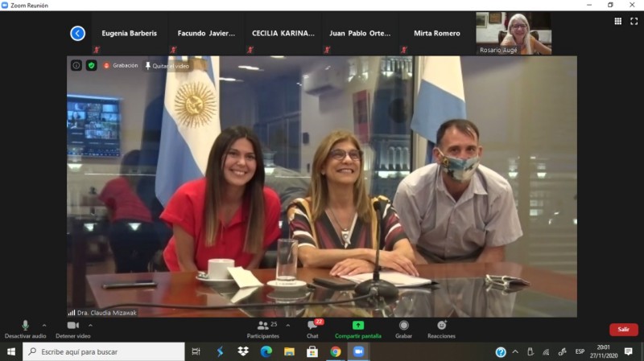The image size is (644, 361).
Task: Expand video options arrow
Action: pyautogui.click(x=90, y=326)
